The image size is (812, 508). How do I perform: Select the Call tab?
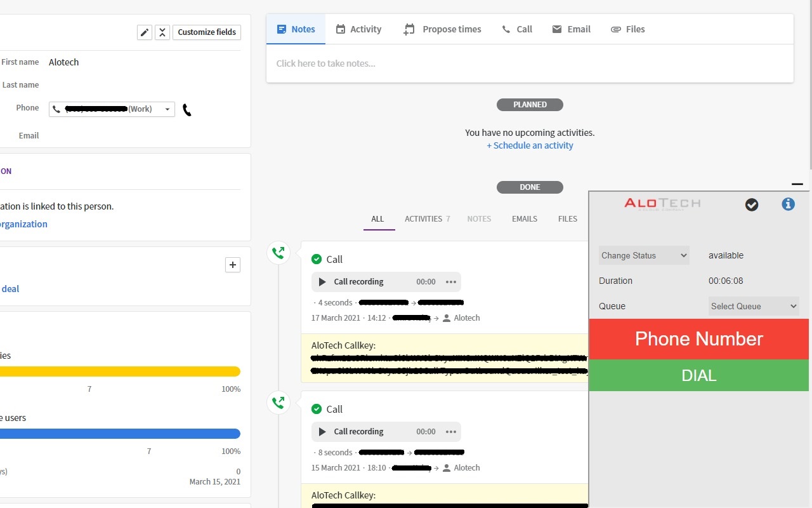517,29
